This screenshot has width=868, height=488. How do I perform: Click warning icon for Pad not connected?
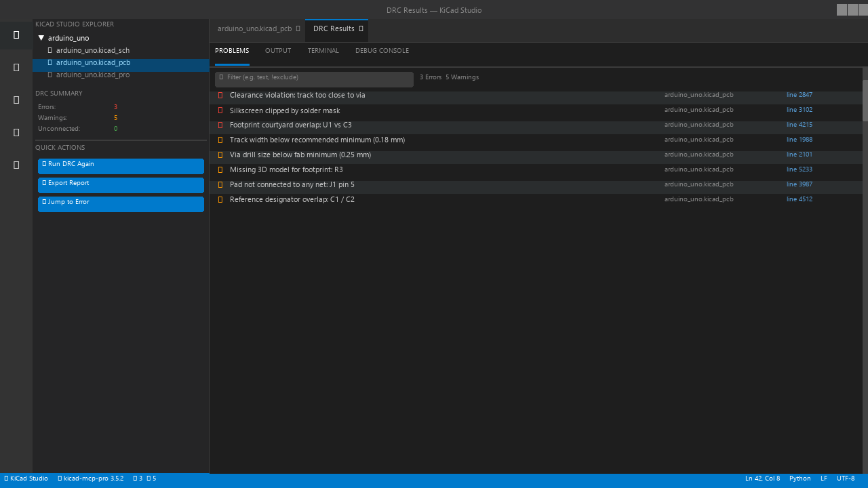point(220,184)
